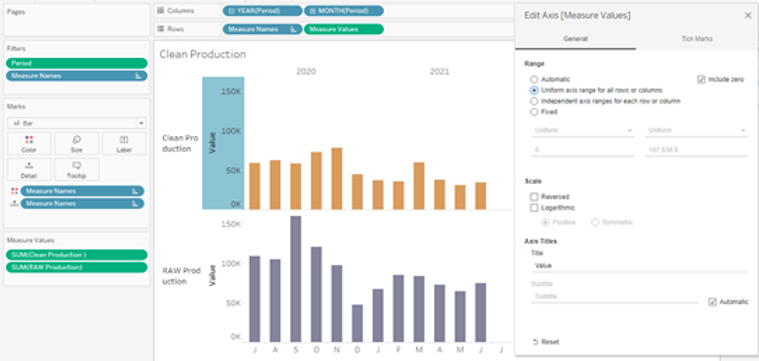Open the second Uniform range end dropdown
Screen dimensions: 759x361
[696, 131]
